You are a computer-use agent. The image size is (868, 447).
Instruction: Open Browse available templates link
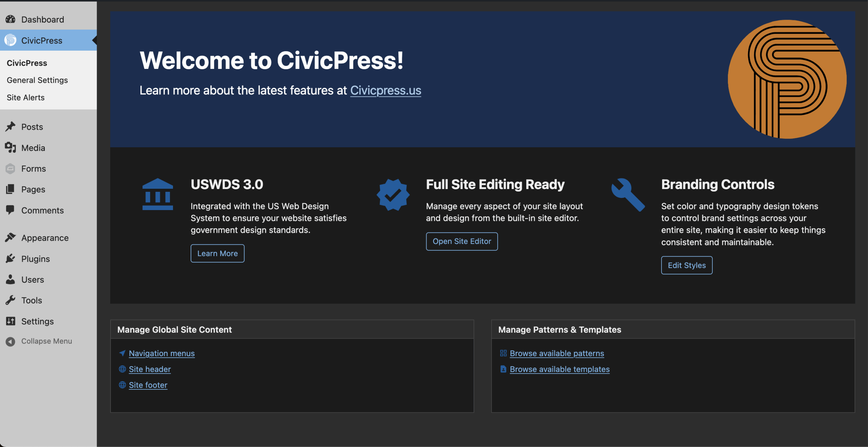(x=559, y=369)
